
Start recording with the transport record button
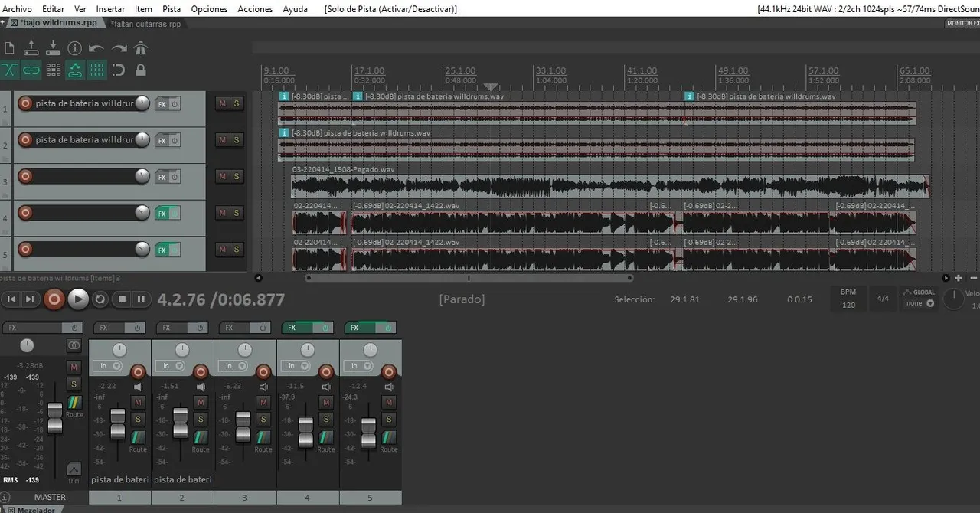tap(54, 299)
